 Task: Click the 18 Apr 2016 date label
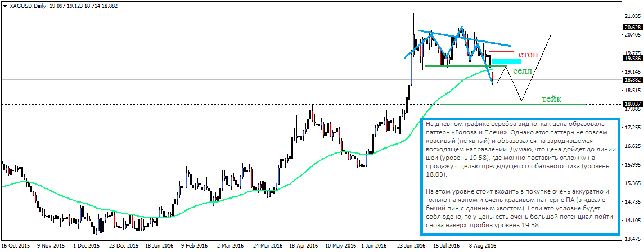click(x=303, y=246)
